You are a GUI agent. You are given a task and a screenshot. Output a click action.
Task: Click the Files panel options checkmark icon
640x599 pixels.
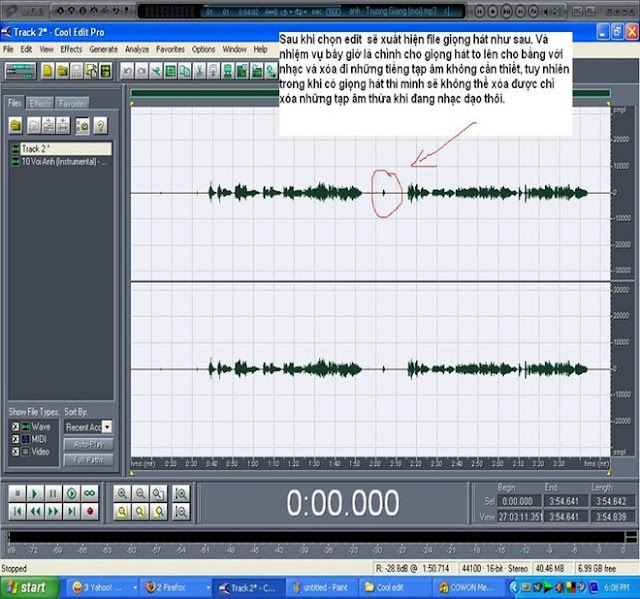pyautogui.click(x=82, y=126)
